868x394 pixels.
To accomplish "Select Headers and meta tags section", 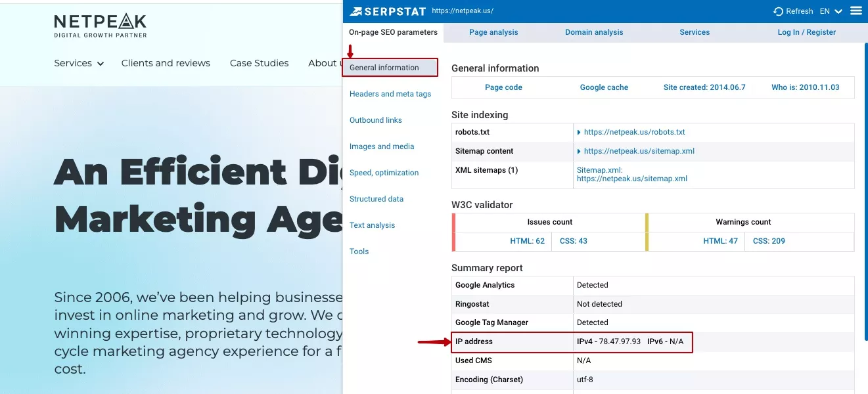I will 390,94.
